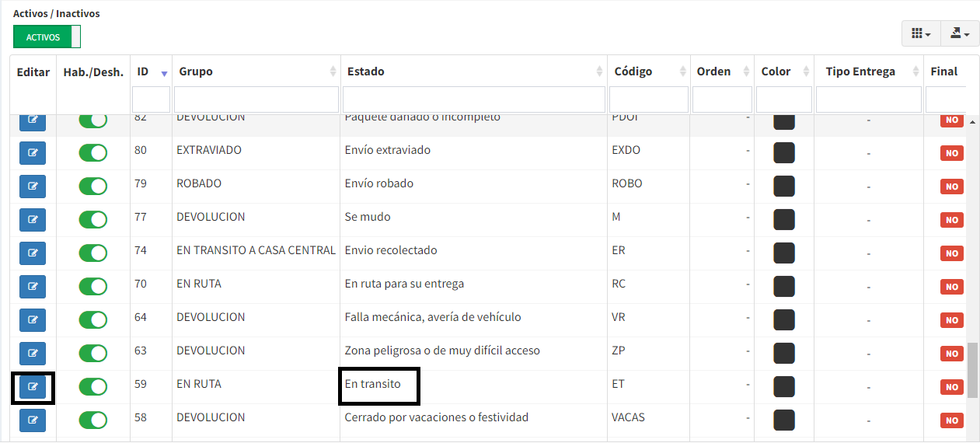
Task: Toggle the ACTIVOS switch
Action: pyautogui.click(x=47, y=37)
